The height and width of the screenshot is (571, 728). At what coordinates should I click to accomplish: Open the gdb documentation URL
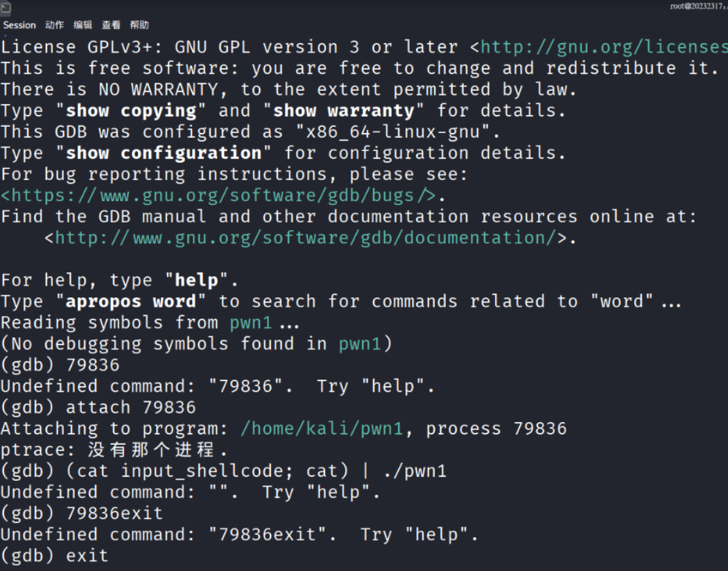306,238
